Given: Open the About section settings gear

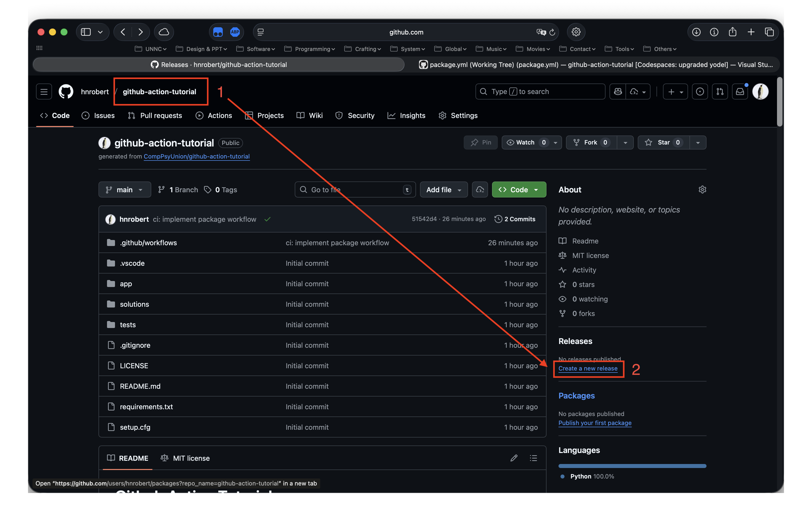Looking at the screenshot, I should [702, 189].
